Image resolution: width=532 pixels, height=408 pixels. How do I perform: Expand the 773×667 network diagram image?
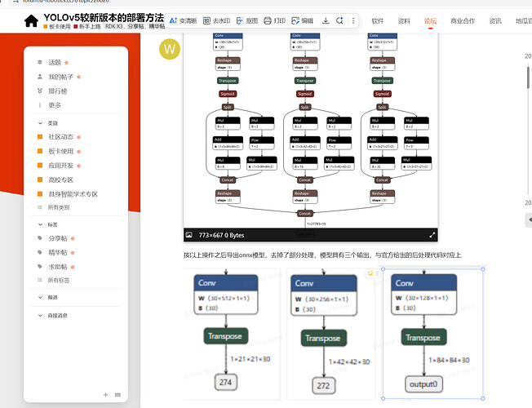coord(432,235)
